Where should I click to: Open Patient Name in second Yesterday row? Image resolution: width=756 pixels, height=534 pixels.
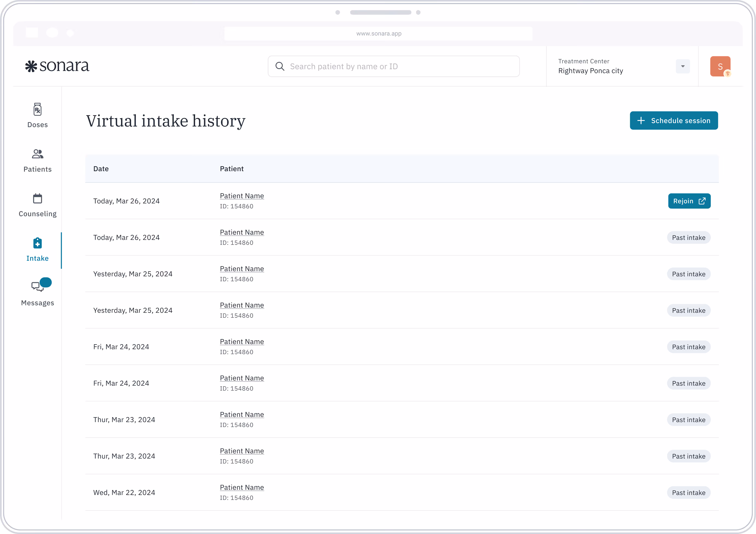coord(242,306)
